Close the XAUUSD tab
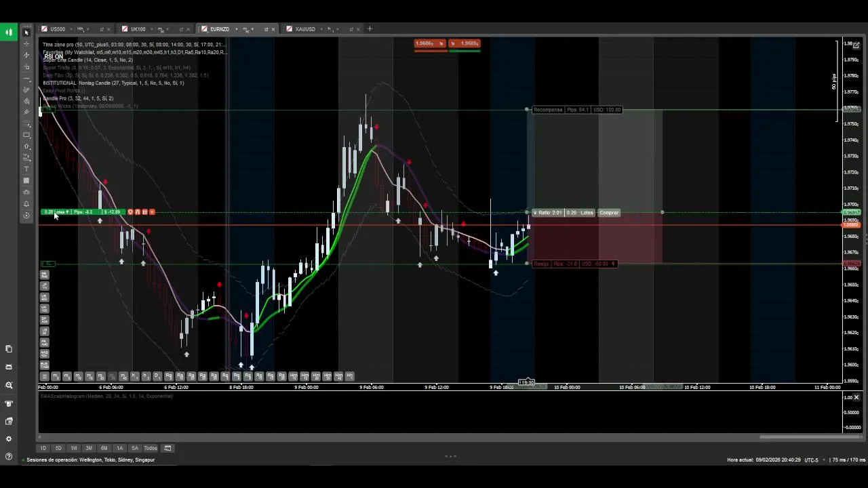Viewport: 868px width, 488px height. tap(358, 29)
